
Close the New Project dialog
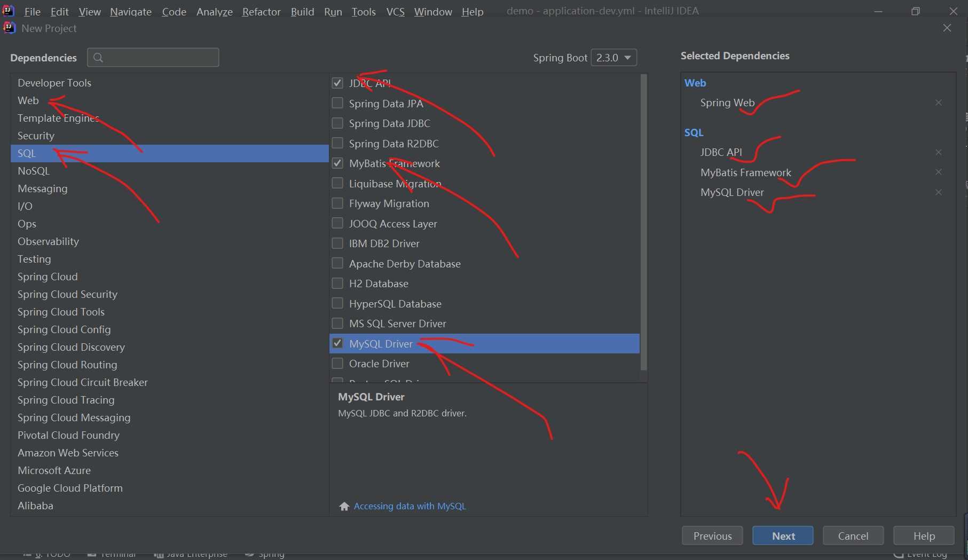[x=947, y=28]
